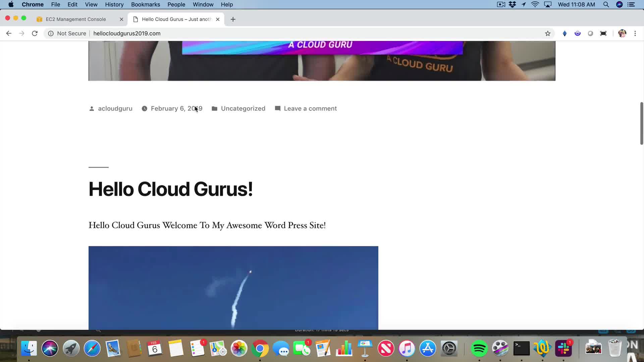Viewport: 644px width, 362px height.
Task: Open Chrome three-dot menu
Action: pos(635,33)
